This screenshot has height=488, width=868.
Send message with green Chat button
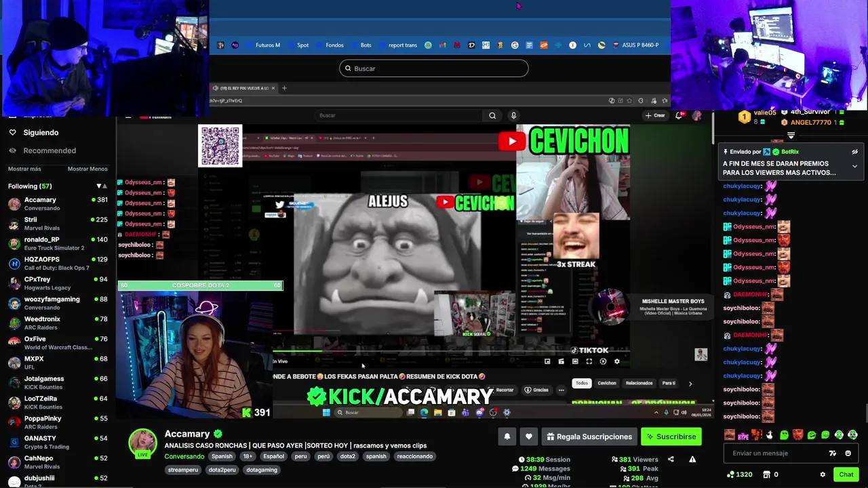click(x=846, y=474)
